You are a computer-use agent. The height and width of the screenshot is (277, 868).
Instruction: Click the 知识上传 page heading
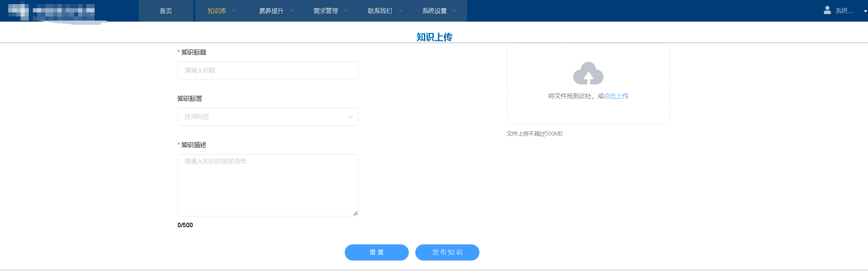pyautogui.click(x=434, y=37)
